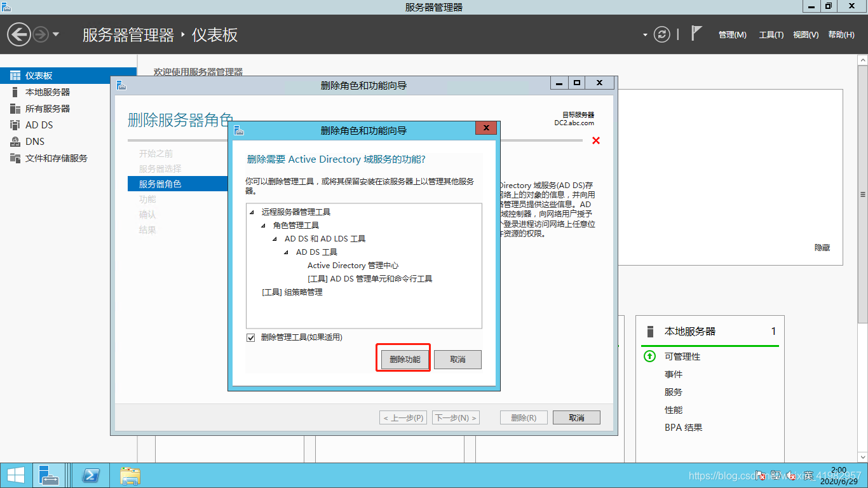This screenshot has height=488, width=868.
Task: Open File Explorer from the taskbar
Action: (x=130, y=475)
